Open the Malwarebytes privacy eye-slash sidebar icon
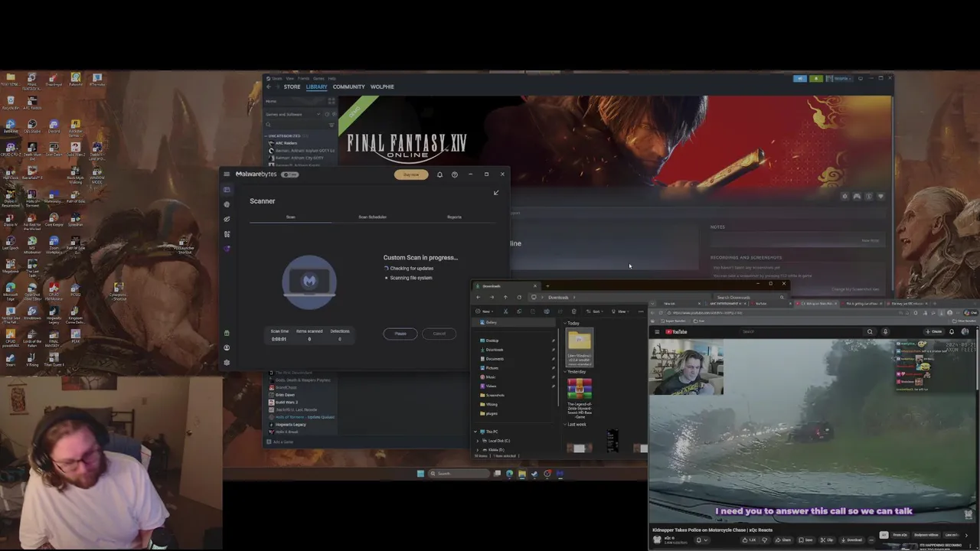 pos(227,219)
